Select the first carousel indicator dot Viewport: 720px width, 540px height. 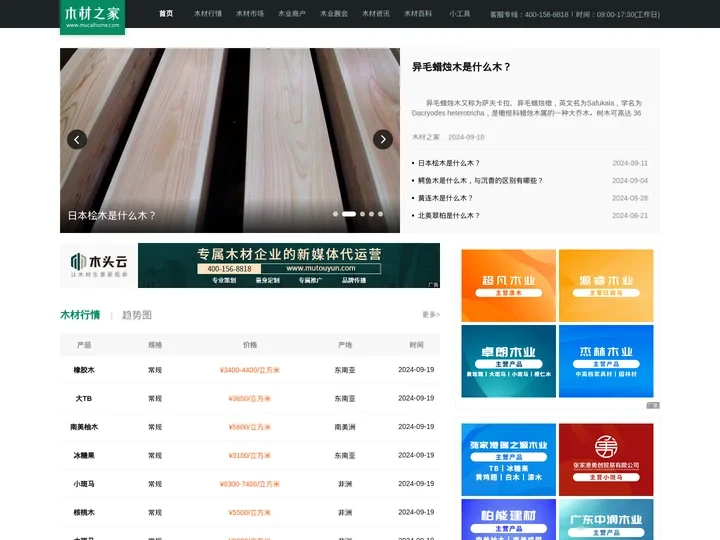click(x=336, y=214)
